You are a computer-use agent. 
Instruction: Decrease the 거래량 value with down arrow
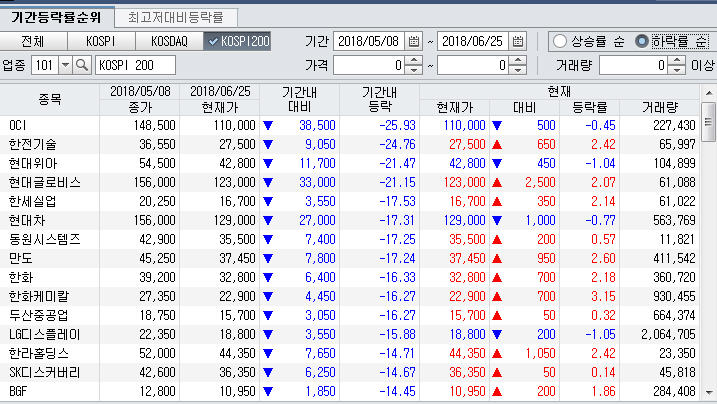coord(677,70)
